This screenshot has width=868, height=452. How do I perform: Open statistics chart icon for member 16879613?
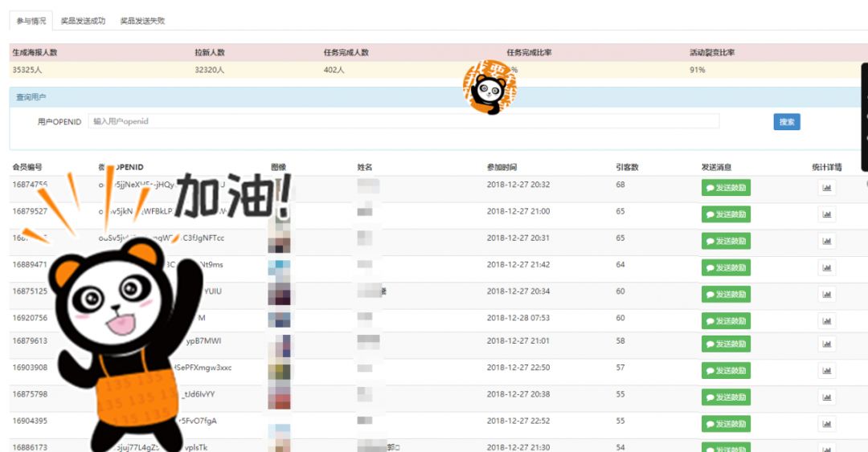click(x=826, y=344)
